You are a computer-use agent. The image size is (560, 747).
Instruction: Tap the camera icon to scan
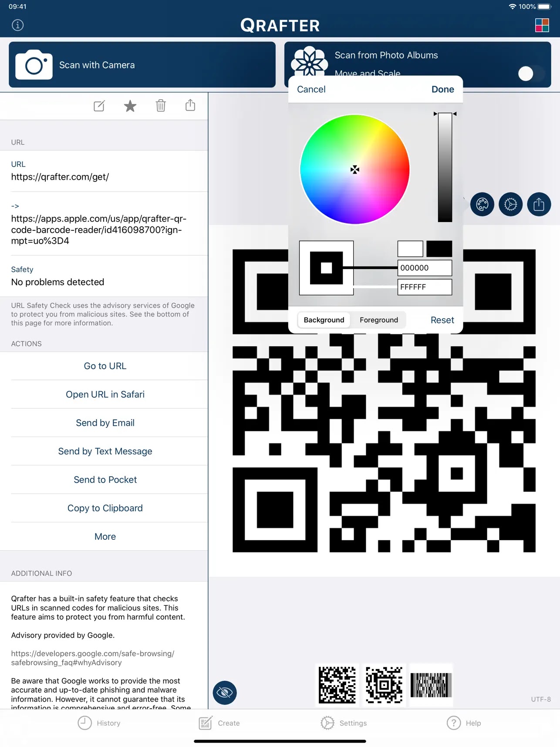click(x=34, y=65)
